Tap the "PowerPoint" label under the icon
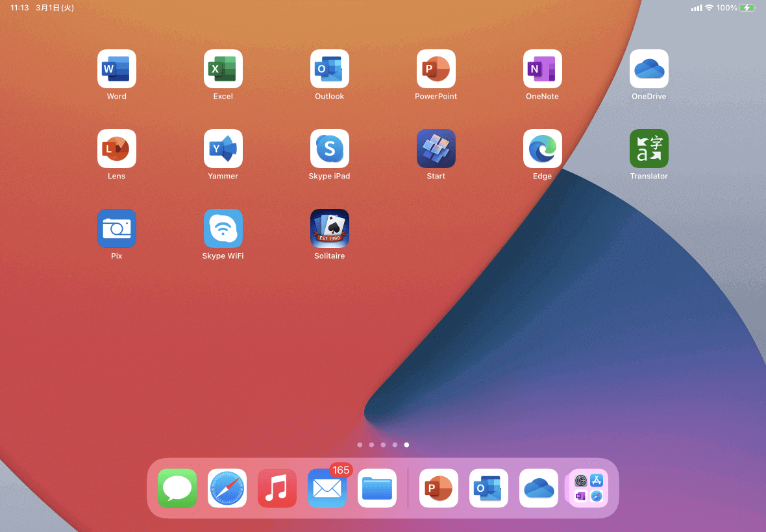 (x=436, y=96)
